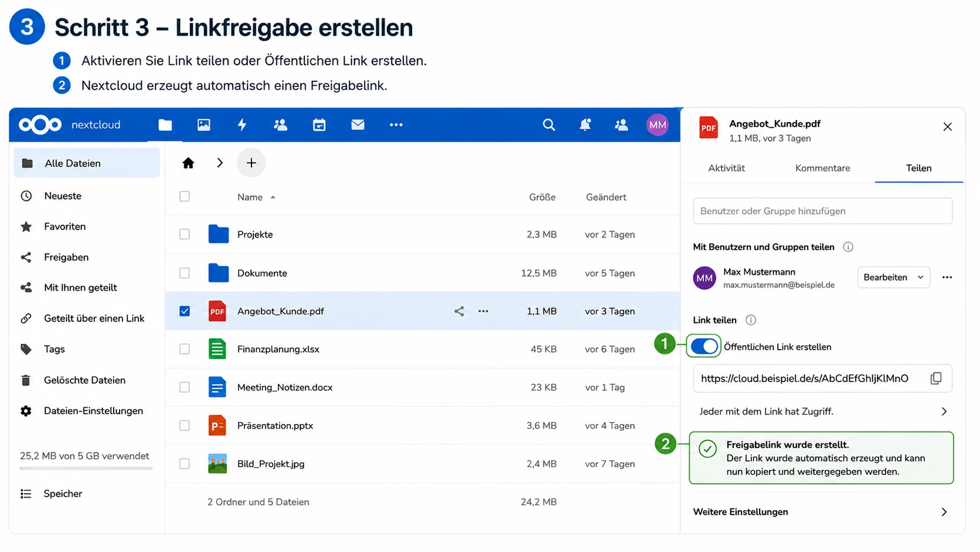The width and height of the screenshot is (980, 552).
Task: Switch to the Aktivität tab
Action: click(x=726, y=168)
